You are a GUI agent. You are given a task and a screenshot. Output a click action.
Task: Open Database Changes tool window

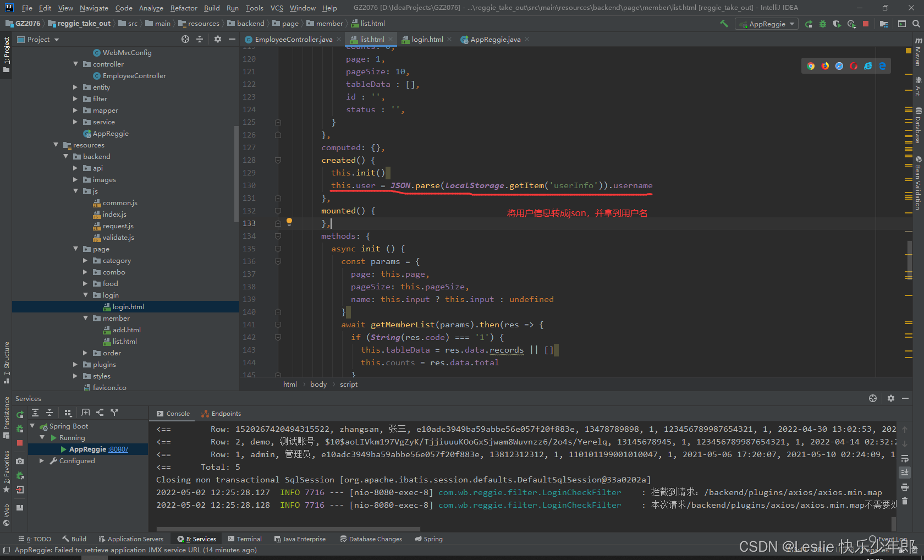coord(371,539)
